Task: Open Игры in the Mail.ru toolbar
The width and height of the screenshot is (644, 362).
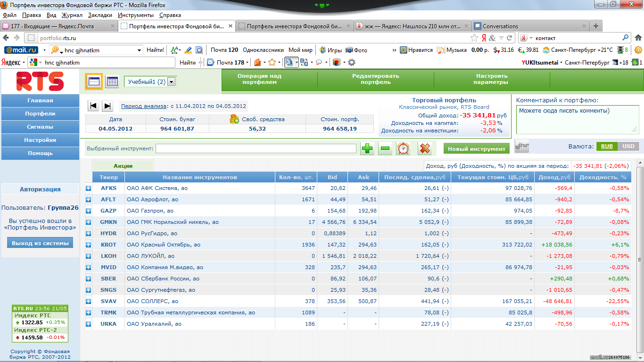Action: pos(330,50)
